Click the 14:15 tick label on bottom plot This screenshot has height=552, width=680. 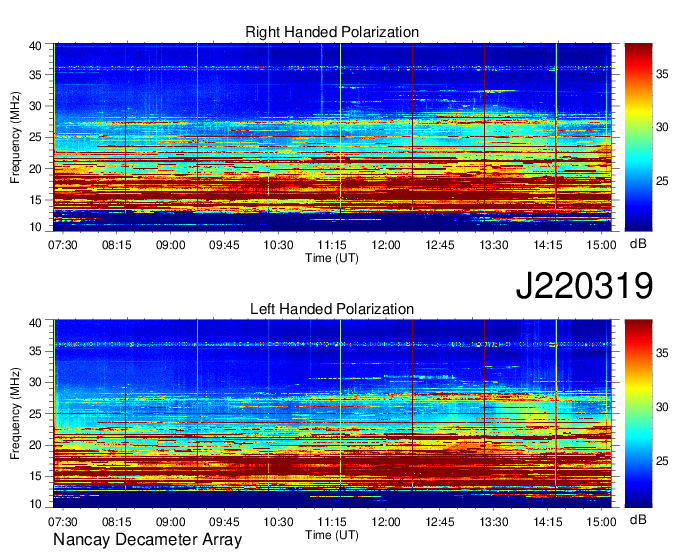coord(547,522)
